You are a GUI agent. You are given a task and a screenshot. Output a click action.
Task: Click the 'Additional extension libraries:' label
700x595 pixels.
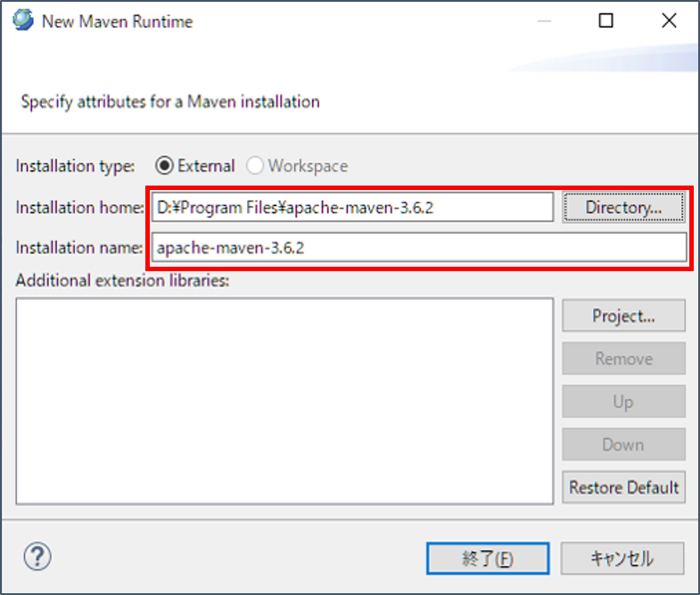(122, 280)
